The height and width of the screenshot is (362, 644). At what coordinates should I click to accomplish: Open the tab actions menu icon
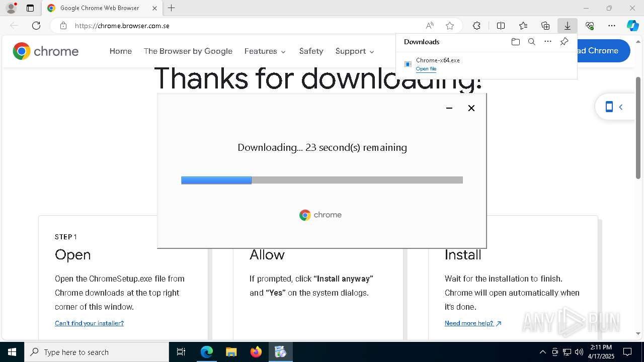(30, 8)
